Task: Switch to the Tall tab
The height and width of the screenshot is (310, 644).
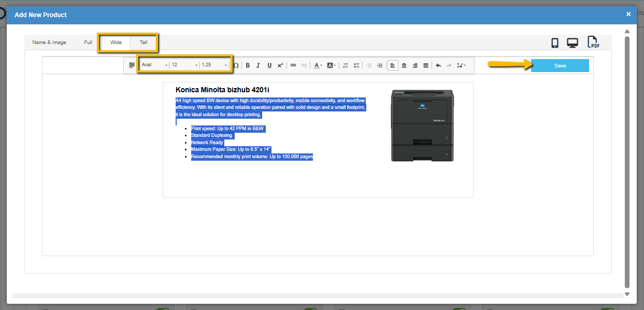Action: [x=144, y=43]
